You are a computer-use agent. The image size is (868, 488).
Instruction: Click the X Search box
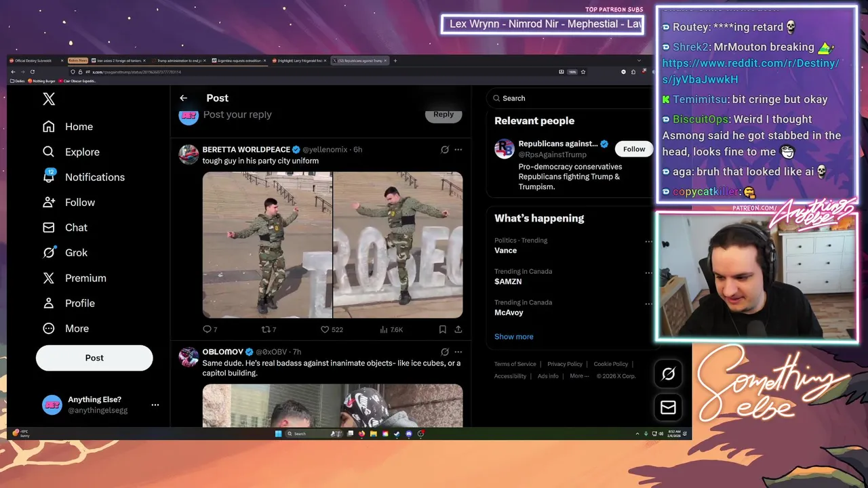click(568, 98)
